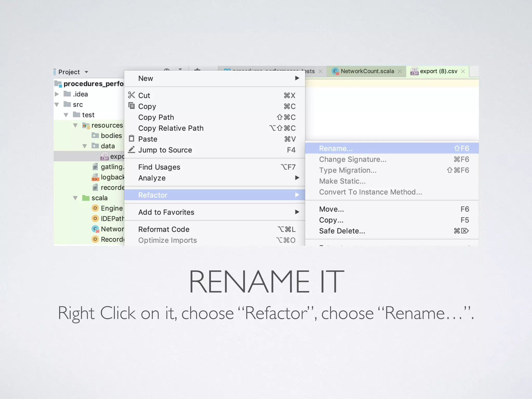Switch to the export (8).csv tab
Screen dimensions: 532x399
tap(438, 71)
